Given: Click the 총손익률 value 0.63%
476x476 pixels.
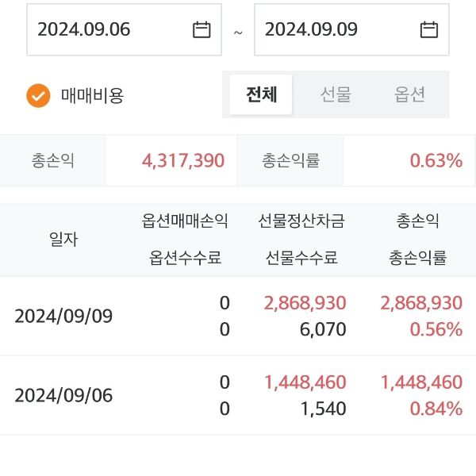Looking at the screenshot, I should pos(436,161).
